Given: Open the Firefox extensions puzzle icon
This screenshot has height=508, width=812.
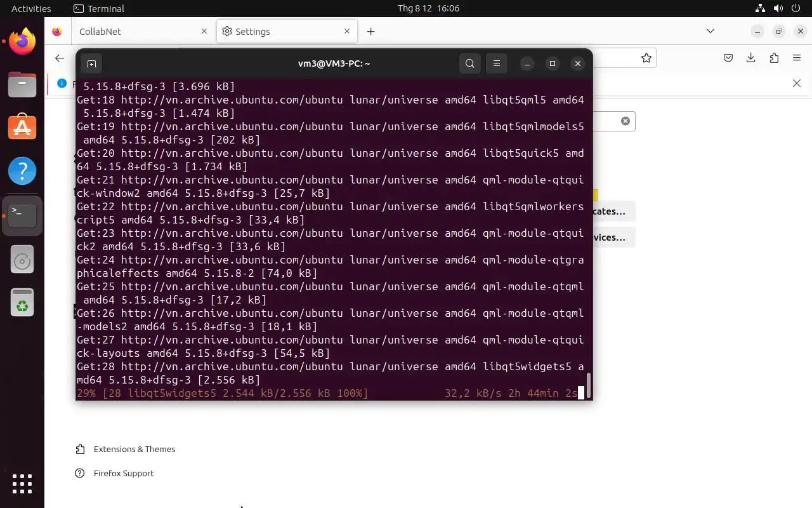Looking at the screenshot, I should click(774, 58).
